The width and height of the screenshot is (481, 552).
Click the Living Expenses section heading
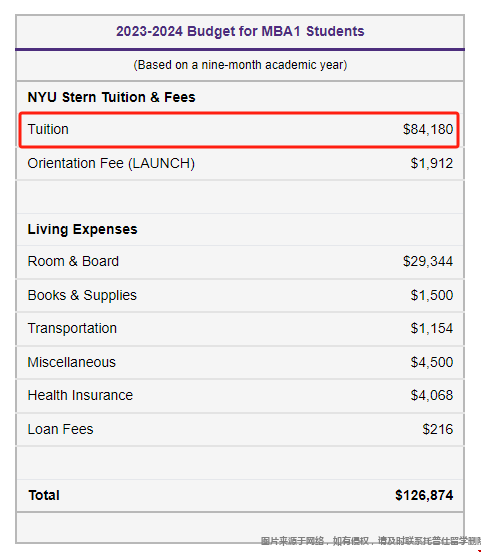82,229
